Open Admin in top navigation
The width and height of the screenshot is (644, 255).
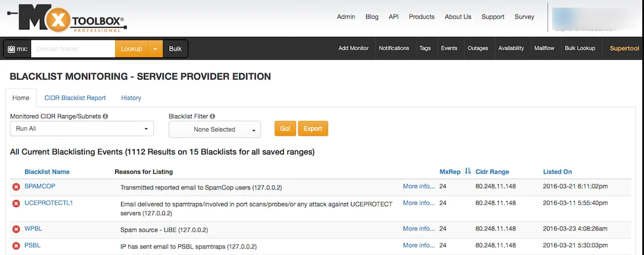click(346, 17)
